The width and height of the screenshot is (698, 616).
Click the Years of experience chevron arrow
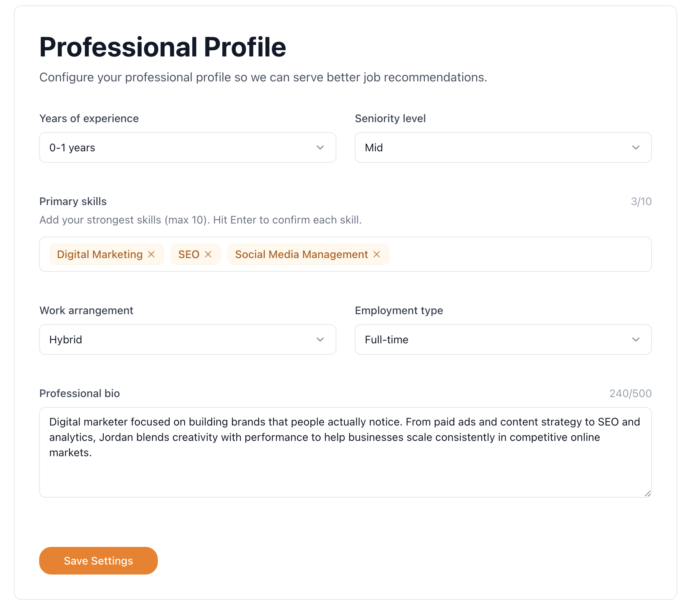click(x=320, y=147)
